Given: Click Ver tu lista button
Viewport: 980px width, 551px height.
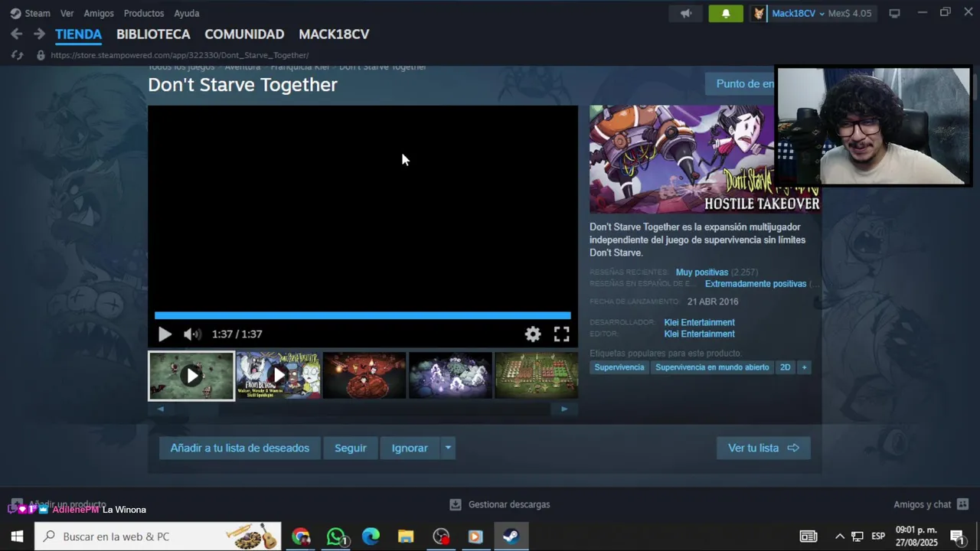Looking at the screenshot, I should click(x=763, y=448).
